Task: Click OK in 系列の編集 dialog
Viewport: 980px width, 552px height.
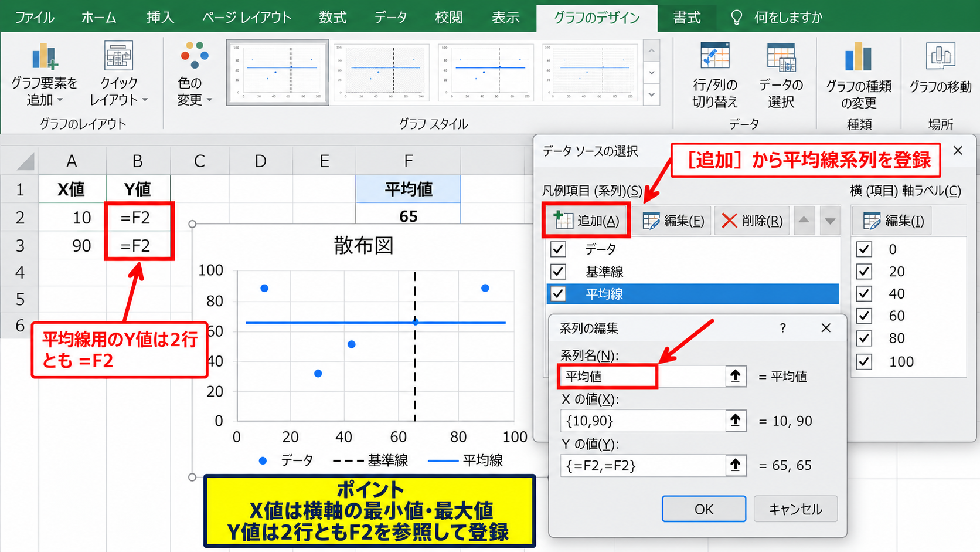Action: (x=703, y=509)
